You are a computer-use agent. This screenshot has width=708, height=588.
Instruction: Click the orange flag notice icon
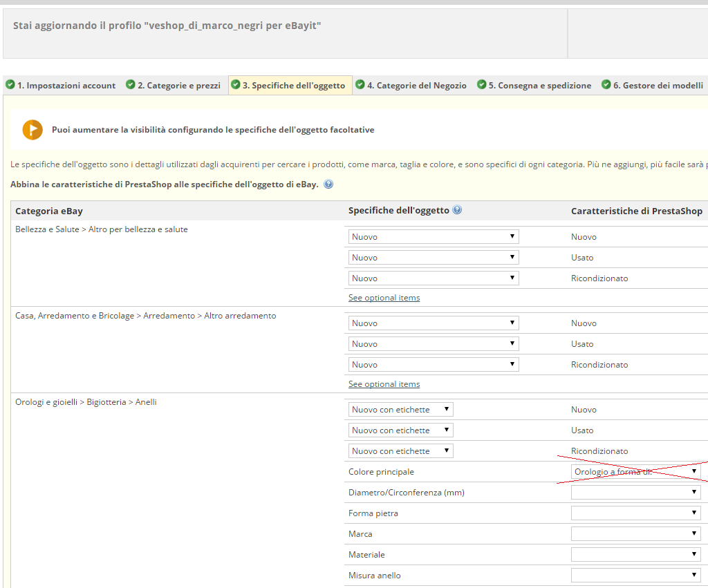pos(32,130)
